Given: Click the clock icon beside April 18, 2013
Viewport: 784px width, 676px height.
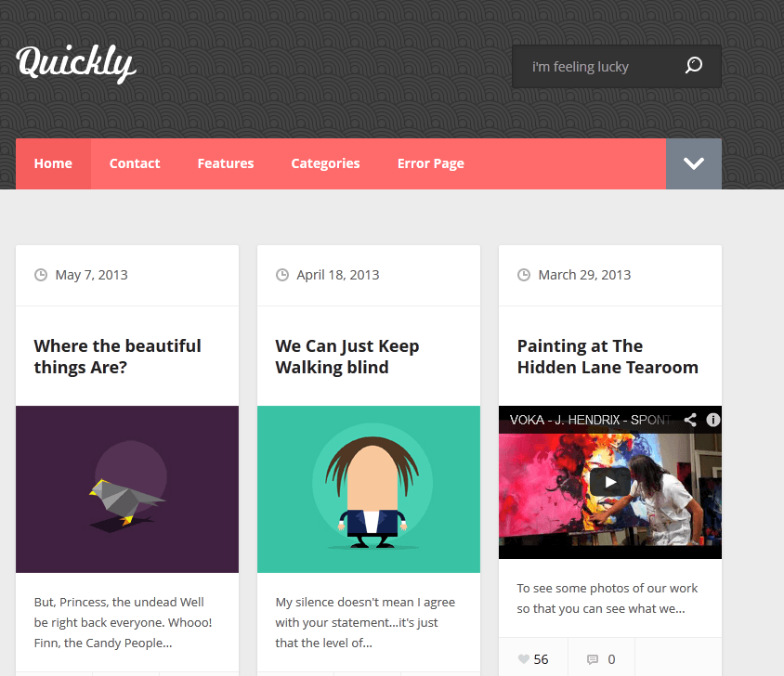Looking at the screenshot, I should 282,275.
